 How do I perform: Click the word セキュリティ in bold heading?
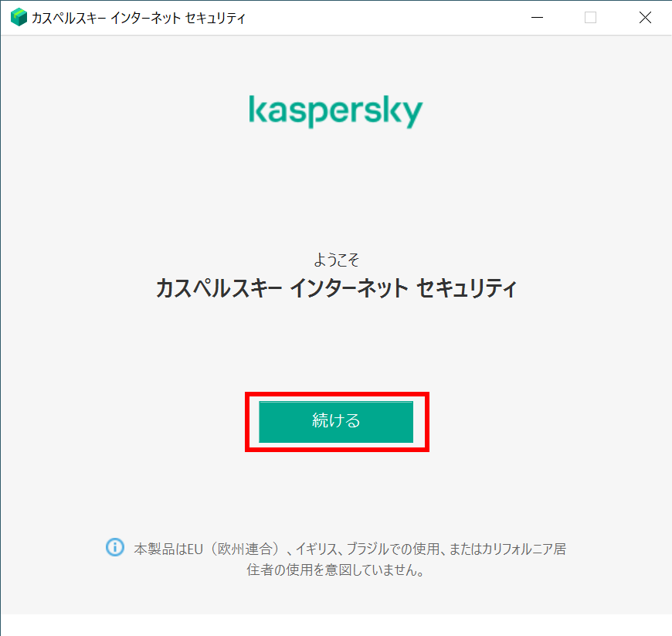(x=467, y=287)
